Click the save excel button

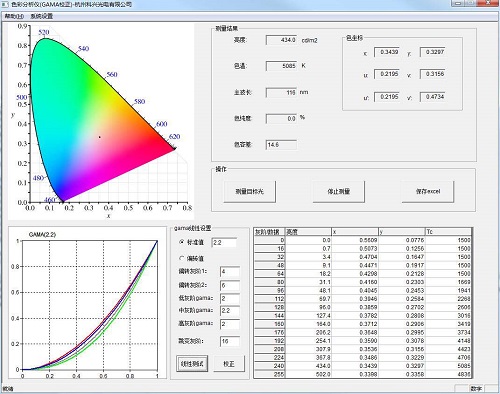point(428,191)
